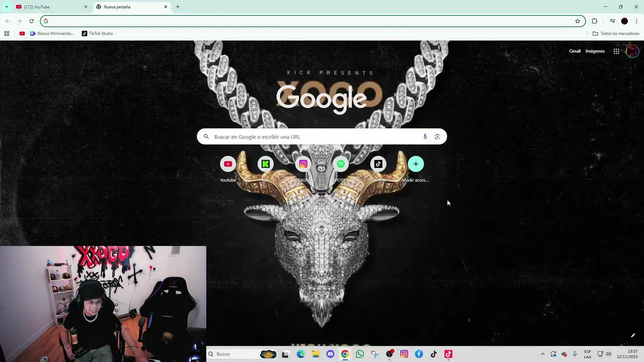Open the Chrome profile avatar
This screenshot has width=644, height=362.
(624, 21)
